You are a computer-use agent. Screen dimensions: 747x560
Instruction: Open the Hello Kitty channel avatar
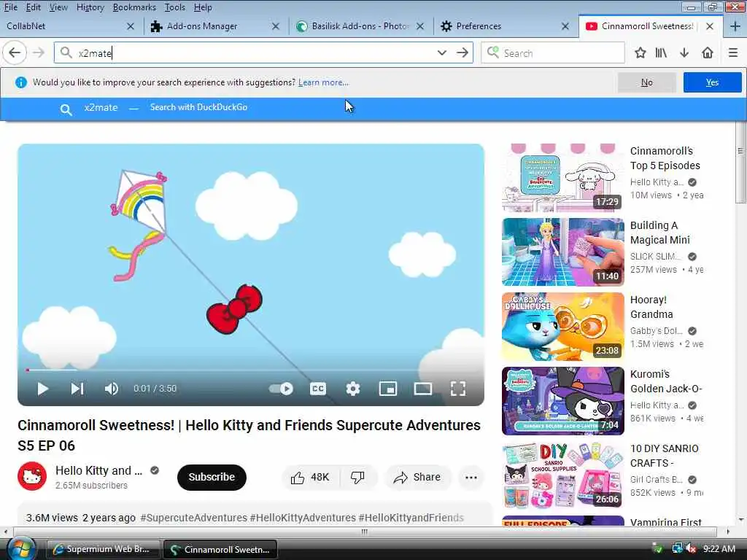(x=32, y=476)
